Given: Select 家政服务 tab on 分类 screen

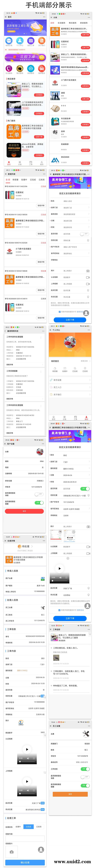Looking at the screenshot, I should coord(84,23).
